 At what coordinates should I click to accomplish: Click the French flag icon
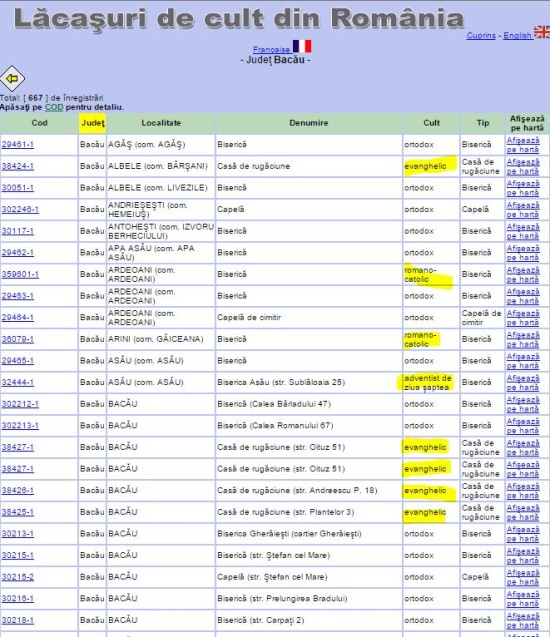(302, 46)
